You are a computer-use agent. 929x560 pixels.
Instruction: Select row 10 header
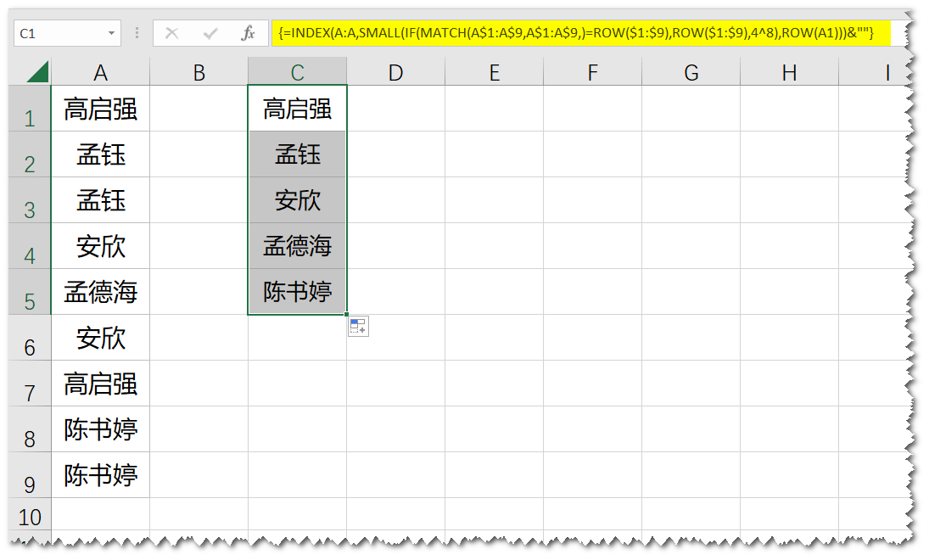point(30,514)
